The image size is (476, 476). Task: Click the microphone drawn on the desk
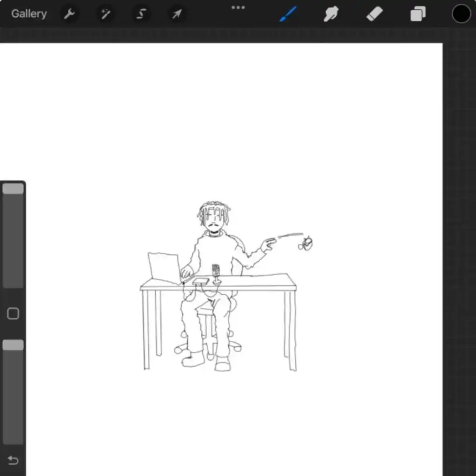click(x=216, y=274)
